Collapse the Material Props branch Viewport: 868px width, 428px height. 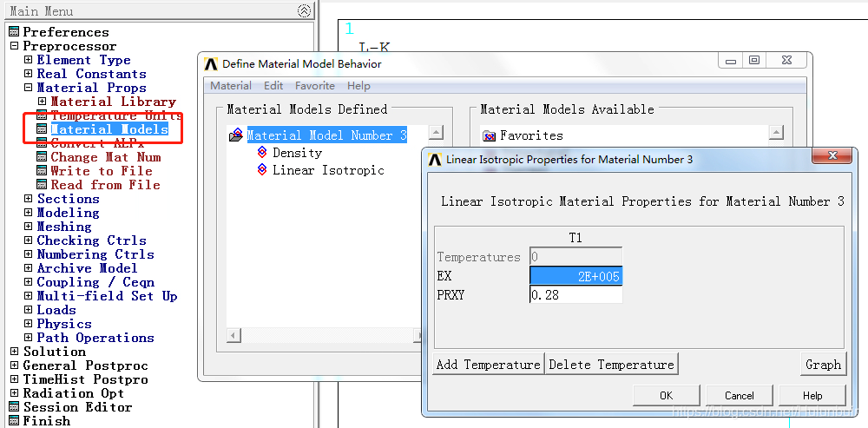coord(28,88)
